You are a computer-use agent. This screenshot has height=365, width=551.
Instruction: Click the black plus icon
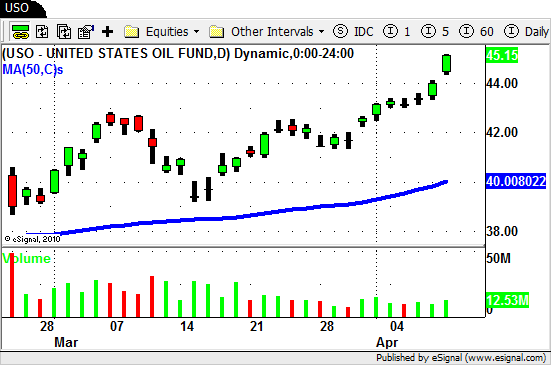point(108,32)
